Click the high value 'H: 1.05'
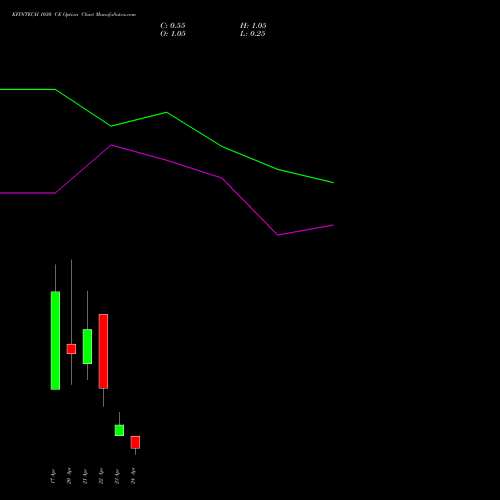Viewport: 500px width, 500px height. [253, 26]
